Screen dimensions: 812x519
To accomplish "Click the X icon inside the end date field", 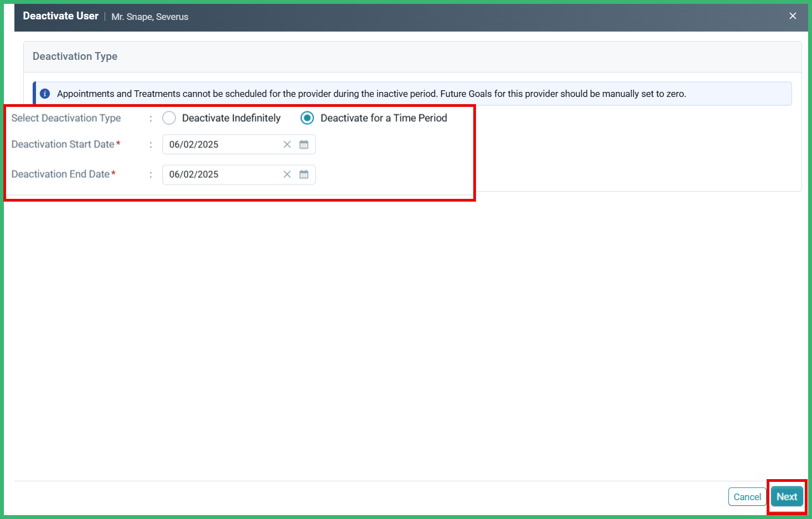I will pos(287,174).
